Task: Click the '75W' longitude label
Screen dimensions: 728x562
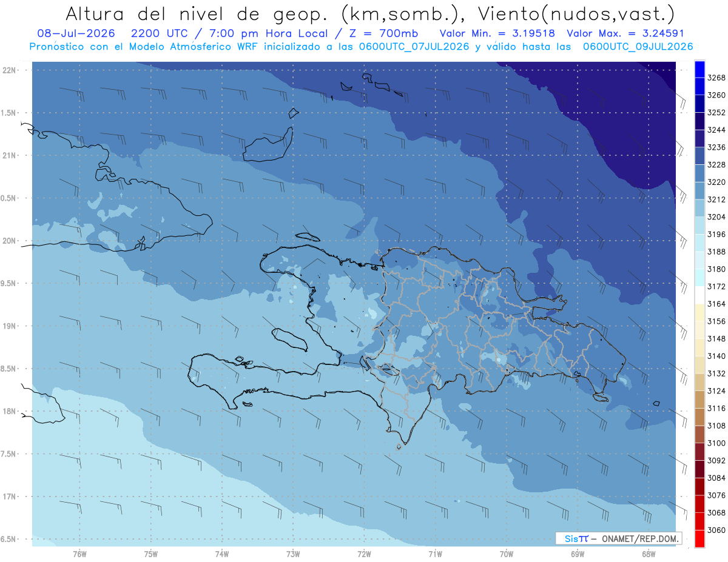Action: tap(151, 554)
